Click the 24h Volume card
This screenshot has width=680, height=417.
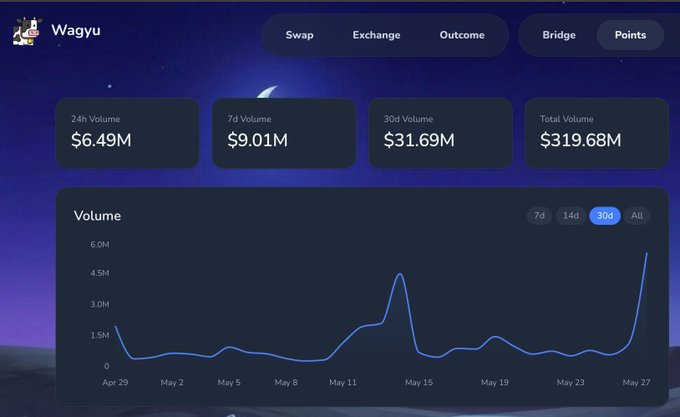pos(128,133)
